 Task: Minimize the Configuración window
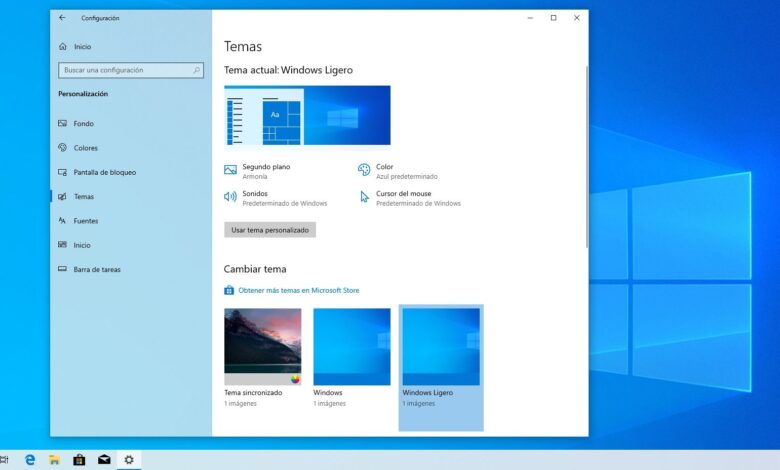[x=530, y=18]
